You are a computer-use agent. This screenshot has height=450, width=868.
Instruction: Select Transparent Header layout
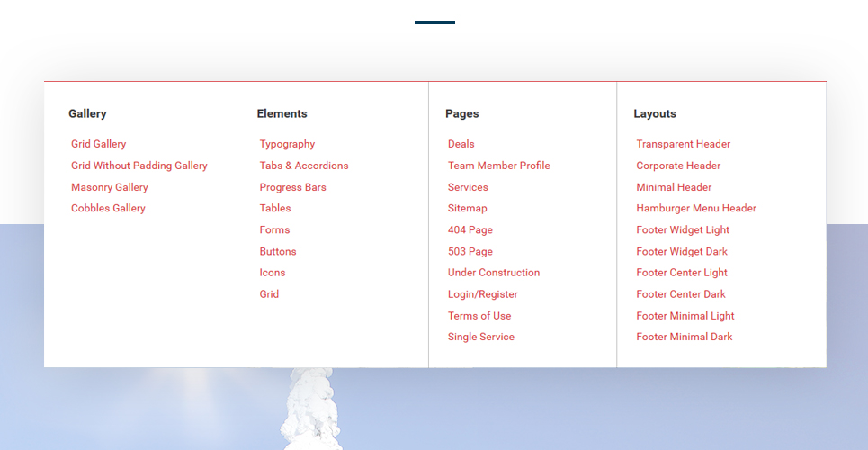point(683,144)
